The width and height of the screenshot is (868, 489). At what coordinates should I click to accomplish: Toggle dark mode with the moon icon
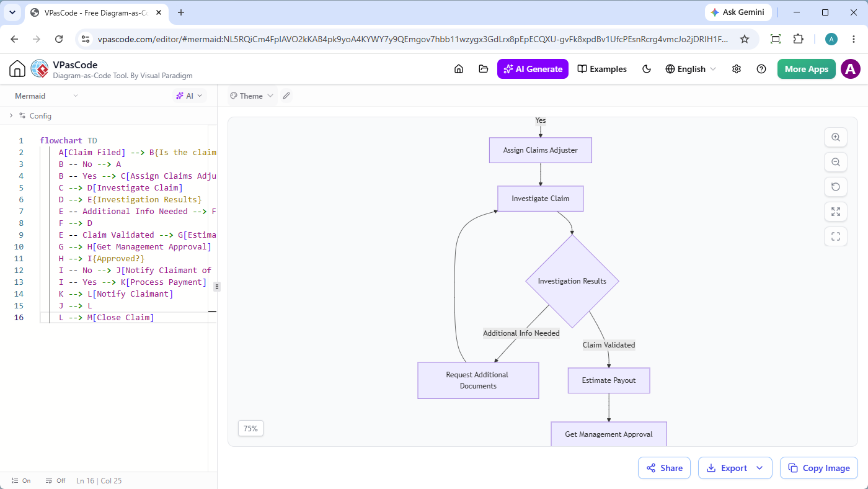tap(647, 69)
